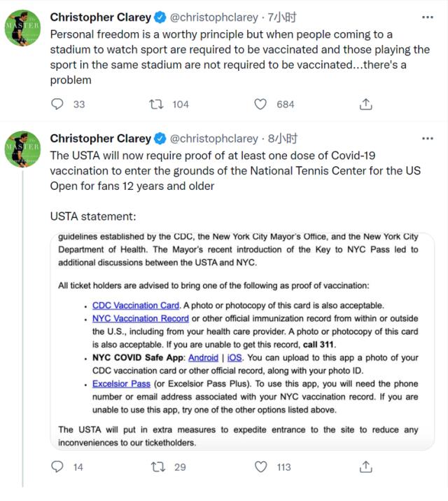This screenshot has height=501, width=448.
Task: Open Christopher Clarey's avatar on second tweet
Action: (23, 149)
